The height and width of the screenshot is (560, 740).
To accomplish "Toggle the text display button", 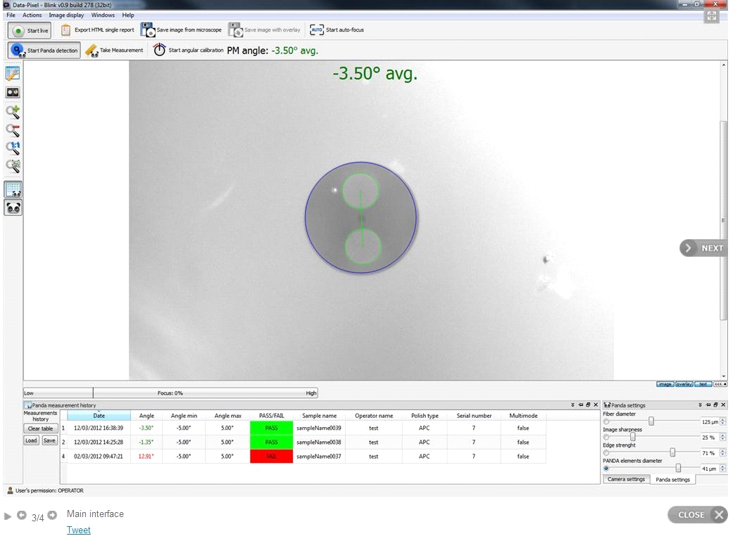I will pos(703,384).
